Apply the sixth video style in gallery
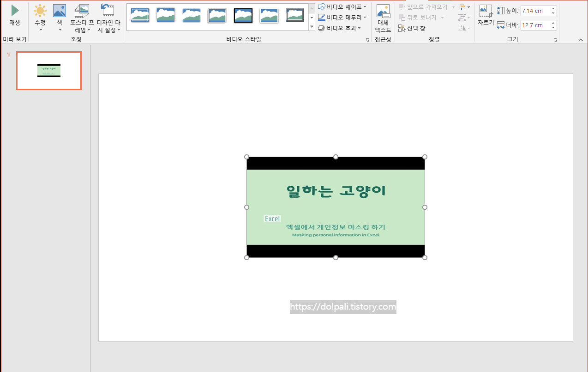 click(x=269, y=16)
